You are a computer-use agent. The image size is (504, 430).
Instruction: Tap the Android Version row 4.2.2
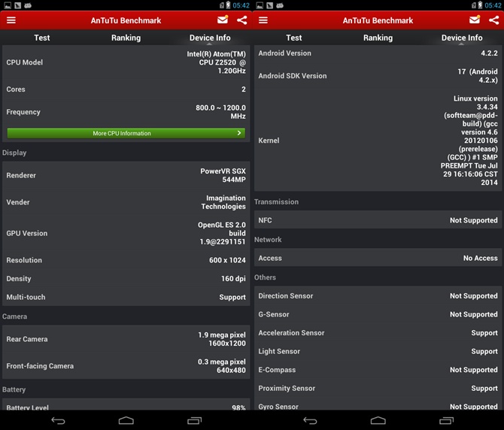(378, 53)
